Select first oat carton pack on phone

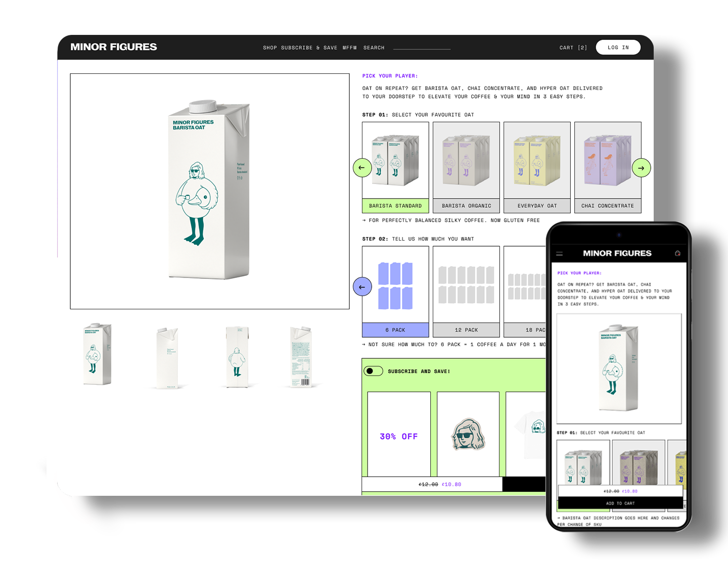(583, 462)
